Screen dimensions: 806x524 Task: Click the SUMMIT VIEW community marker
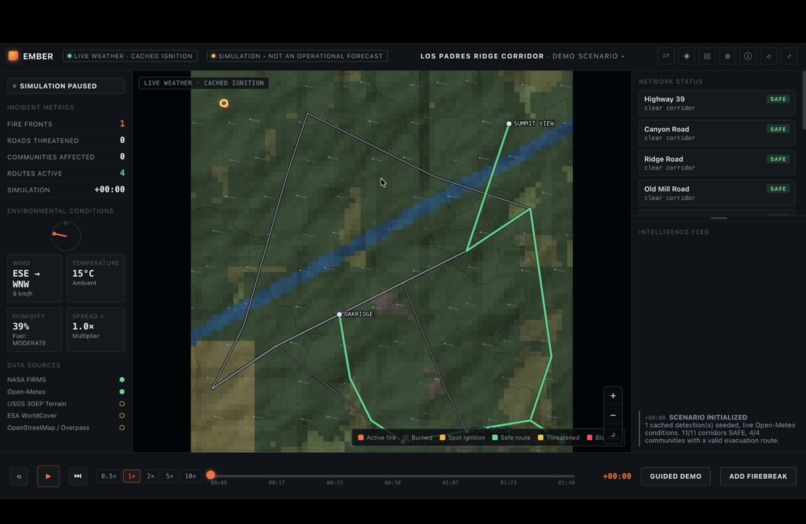(509, 123)
